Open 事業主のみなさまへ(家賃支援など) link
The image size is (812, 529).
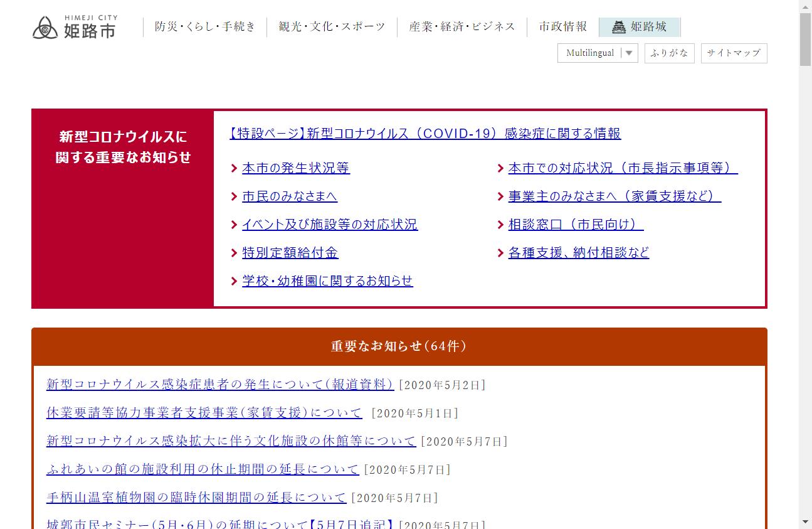click(x=614, y=196)
